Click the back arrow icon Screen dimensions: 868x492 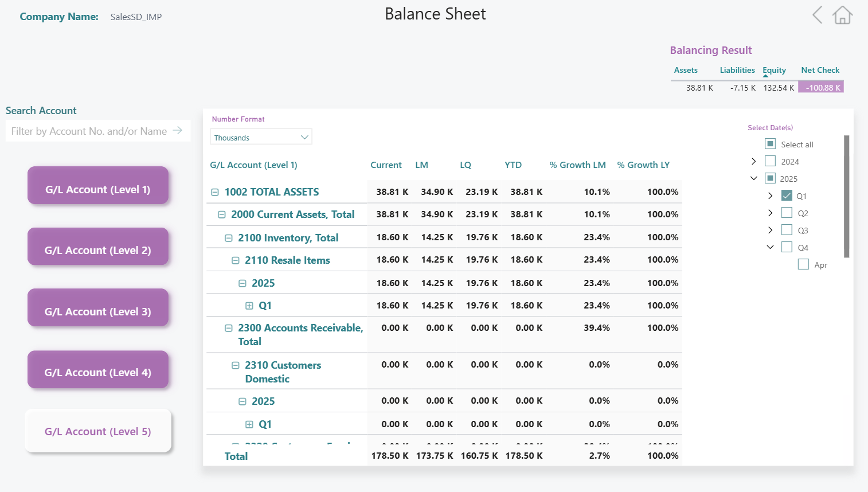818,15
